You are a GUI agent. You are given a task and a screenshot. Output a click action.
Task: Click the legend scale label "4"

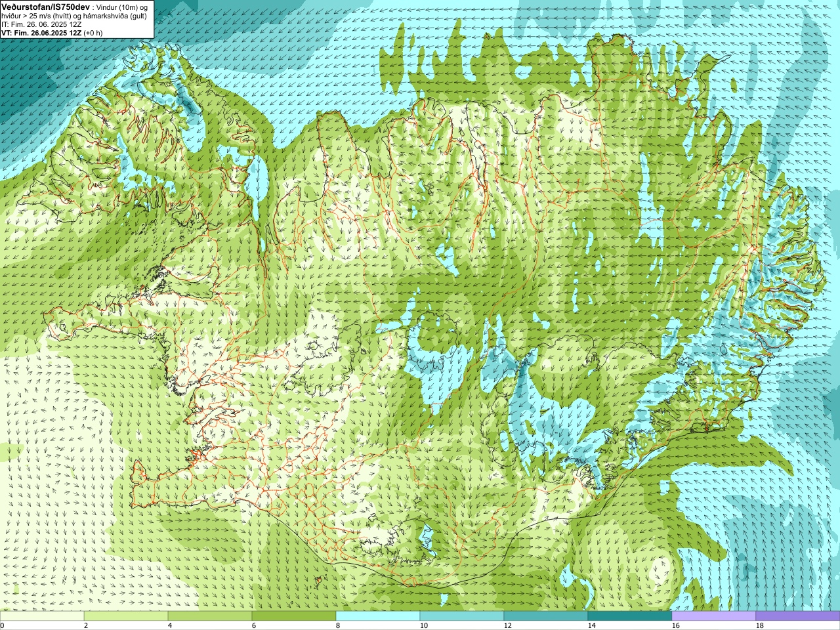(x=170, y=625)
